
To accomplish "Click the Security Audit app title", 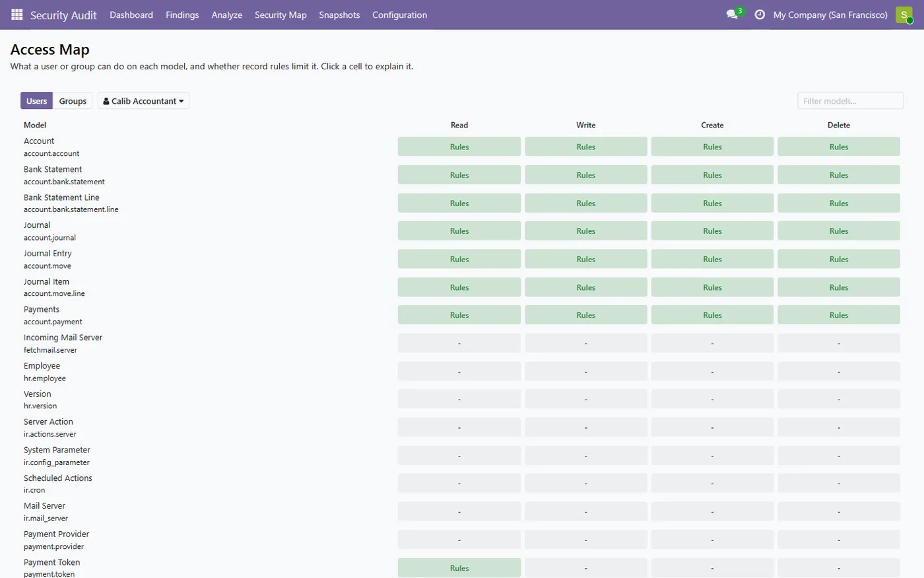I will (x=63, y=15).
